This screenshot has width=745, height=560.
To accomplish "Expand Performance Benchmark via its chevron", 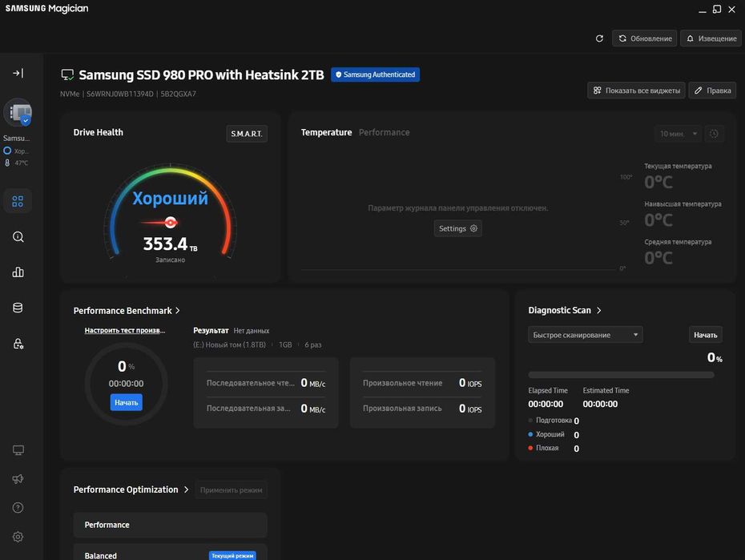I will click(178, 311).
